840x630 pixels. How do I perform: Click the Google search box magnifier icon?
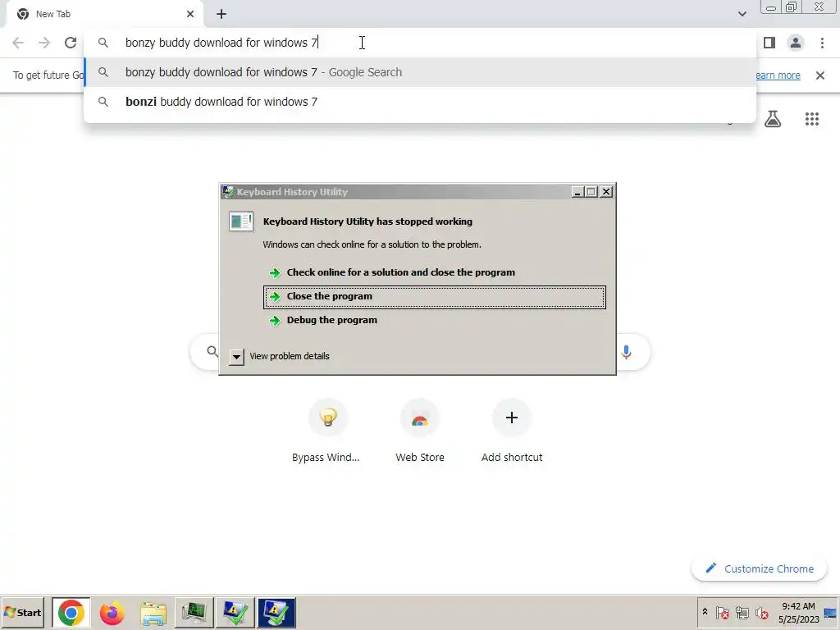point(212,351)
